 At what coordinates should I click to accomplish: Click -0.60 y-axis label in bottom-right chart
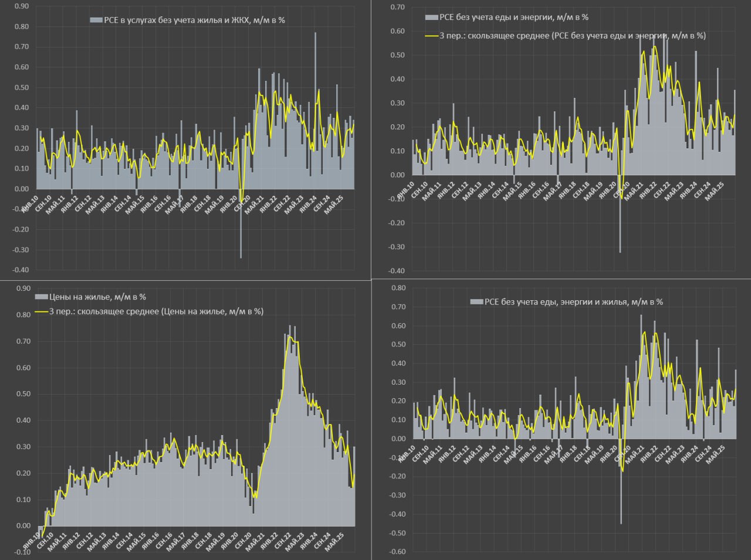(x=398, y=552)
